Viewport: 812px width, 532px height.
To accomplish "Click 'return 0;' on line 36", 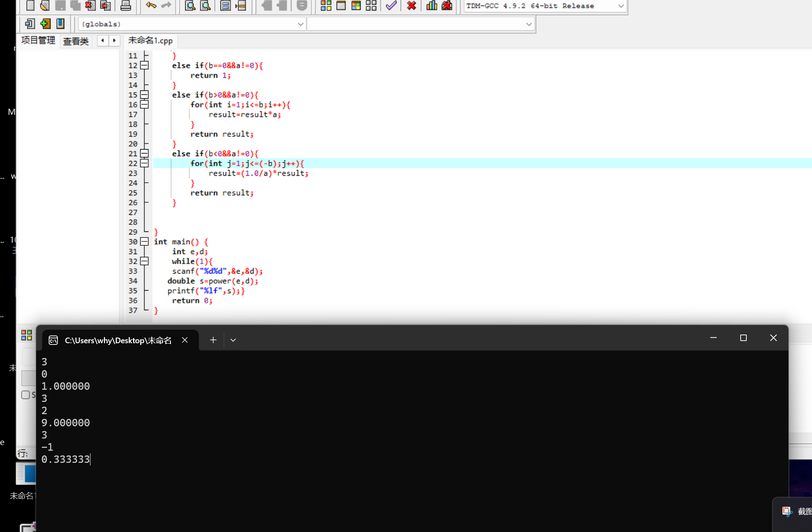I will point(192,301).
